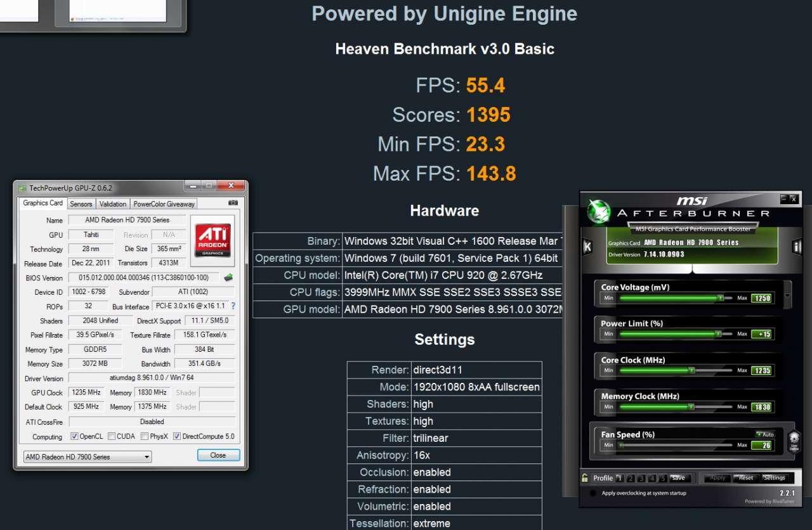
Task: Switch to the Graphics Card tab
Action: [x=43, y=203]
